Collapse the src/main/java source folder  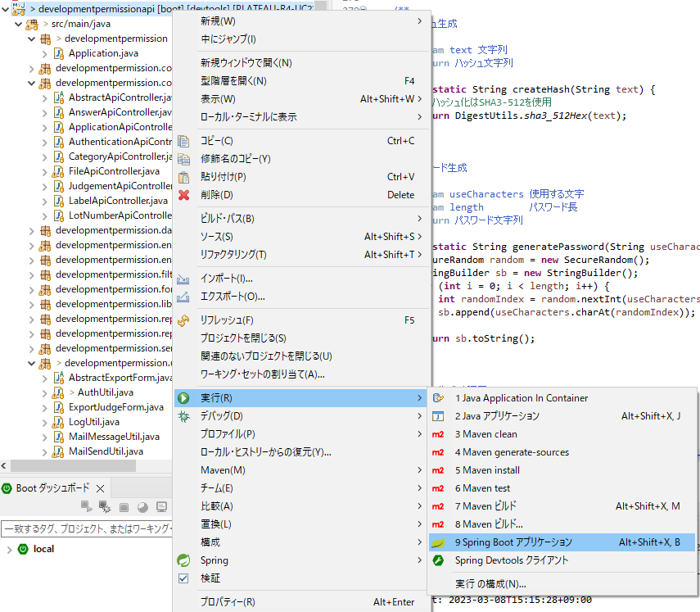click(18, 24)
